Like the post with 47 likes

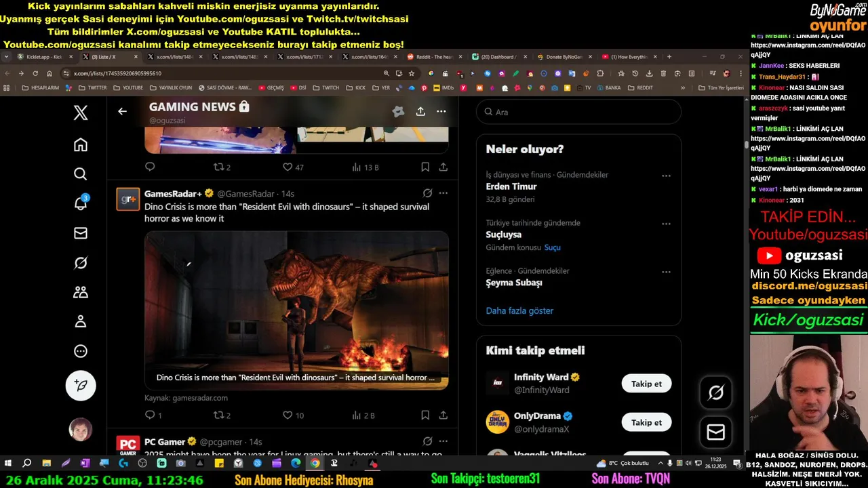point(293,167)
